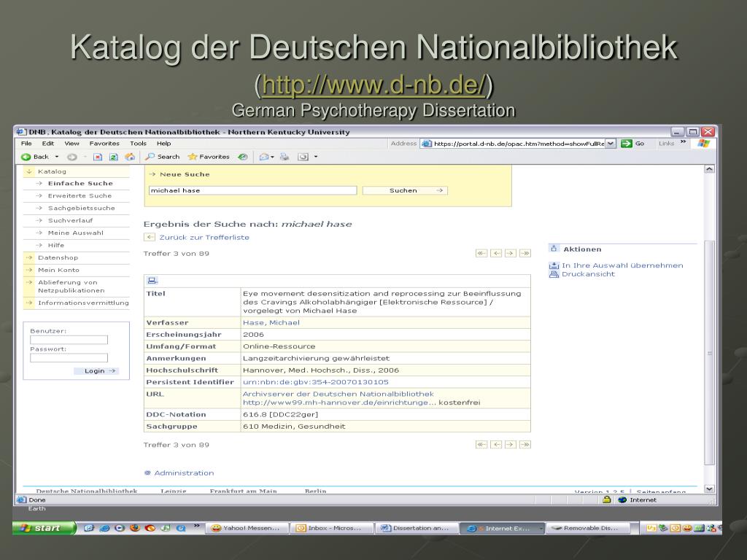
Task: Click the Stop loading icon in the toolbar
Action: [x=98, y=157]
